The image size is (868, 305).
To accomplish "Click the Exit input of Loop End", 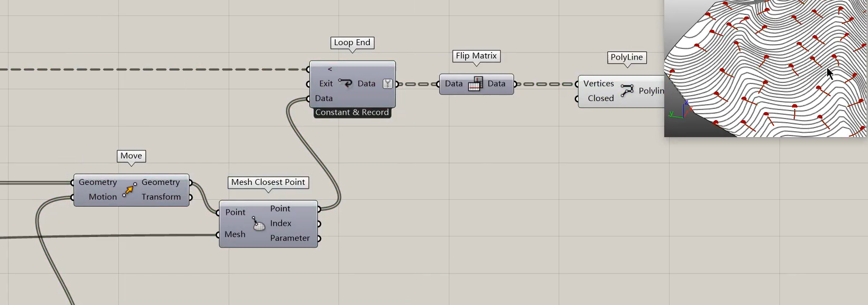I will click(x=326, y=84).
